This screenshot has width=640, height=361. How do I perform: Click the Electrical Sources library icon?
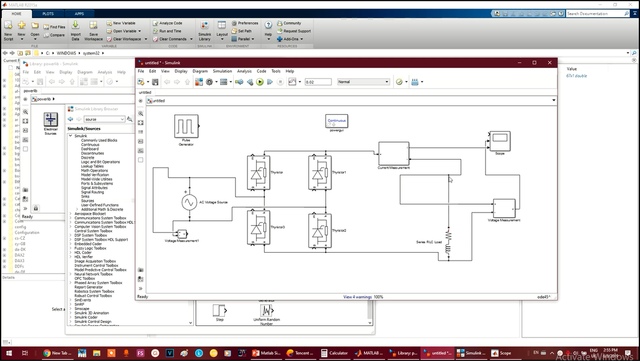[x=51, y=120]
